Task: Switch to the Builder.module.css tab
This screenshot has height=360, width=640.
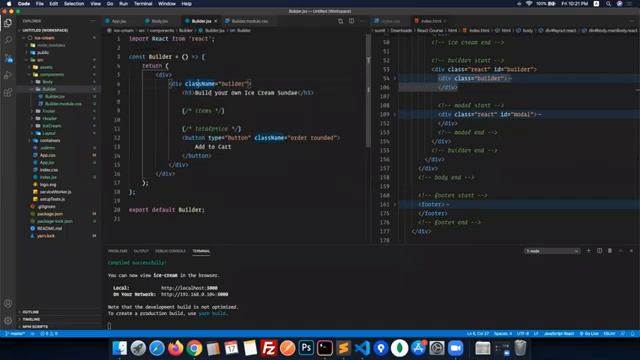Action: (249, 21)
